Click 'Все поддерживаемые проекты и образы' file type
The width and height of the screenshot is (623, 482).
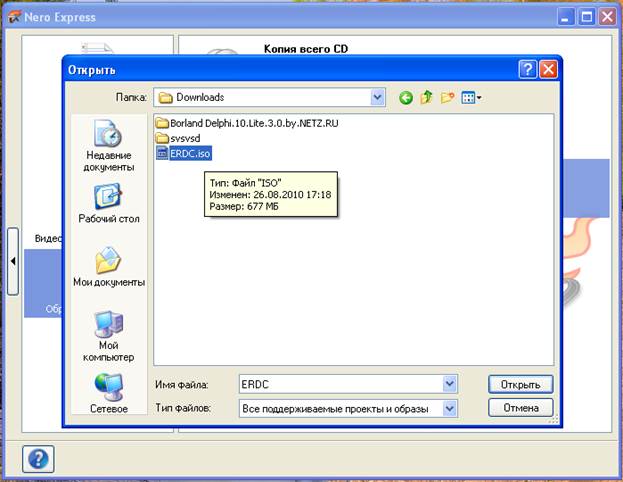[x=335, y=409]
